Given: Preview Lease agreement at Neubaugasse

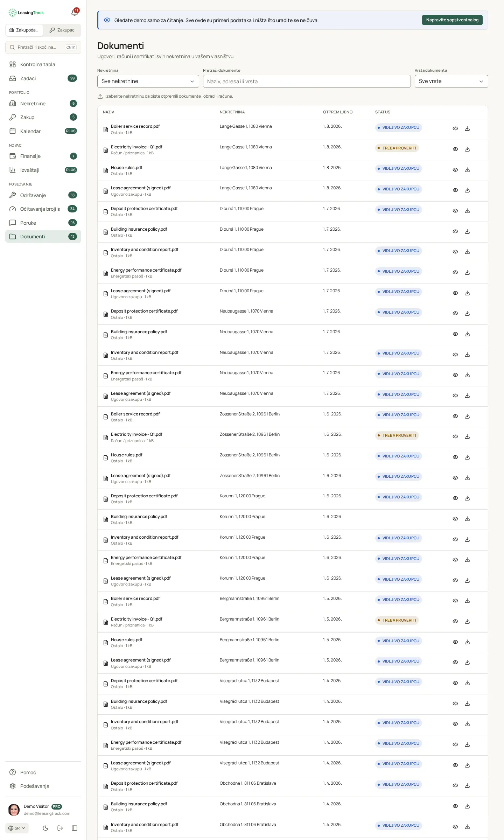Looking at the screenshot, I should pyautogui.click(x=455, y=395).
